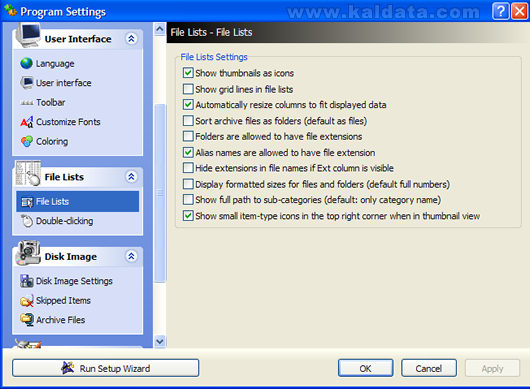Click the Language globe icon
Viewport: 530px width, 389px height.
[x=26, y=63]
